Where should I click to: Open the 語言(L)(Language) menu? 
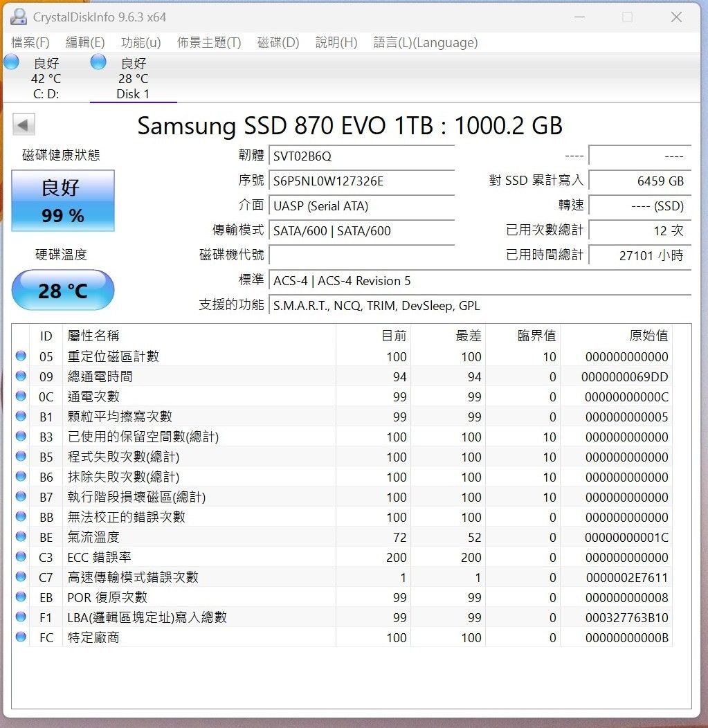425,43
